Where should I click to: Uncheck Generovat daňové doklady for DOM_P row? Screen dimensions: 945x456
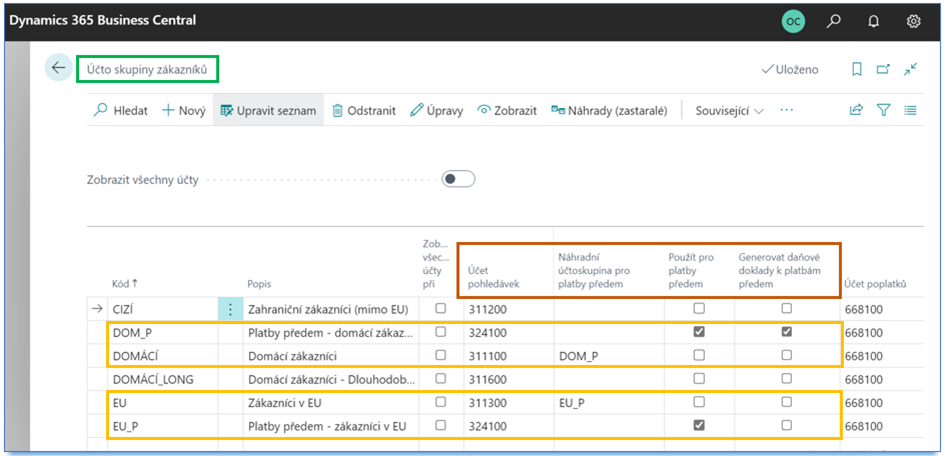(787, 332)
